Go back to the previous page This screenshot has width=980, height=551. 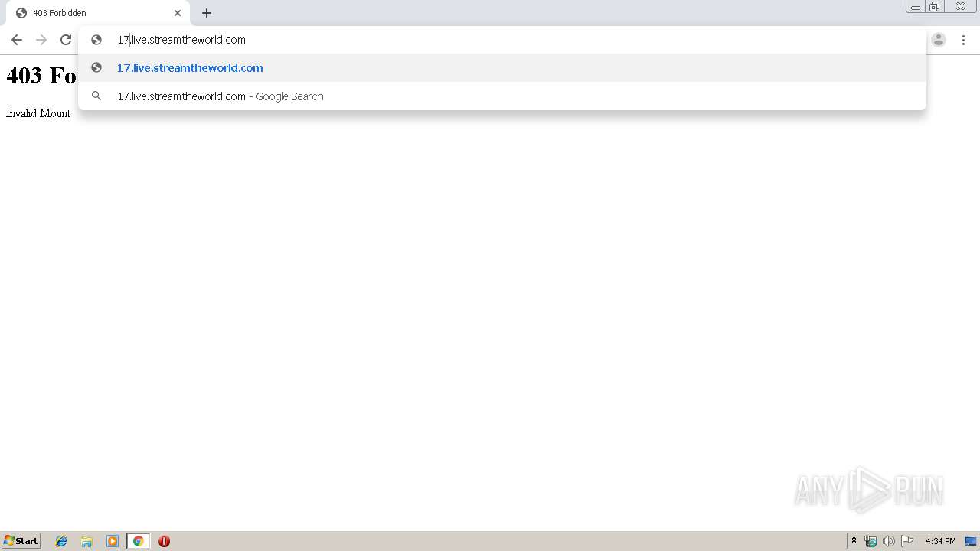[x=17, y=40]
